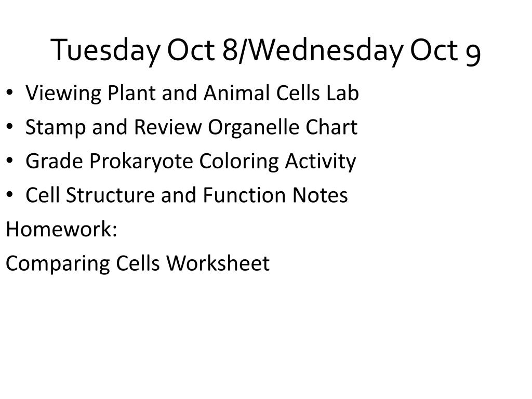The height and width of the screenshot is (399, 532).
Task: Select the 'Viewing Plant and Animal Cells Lab' line
Action: tap(192, 94)
